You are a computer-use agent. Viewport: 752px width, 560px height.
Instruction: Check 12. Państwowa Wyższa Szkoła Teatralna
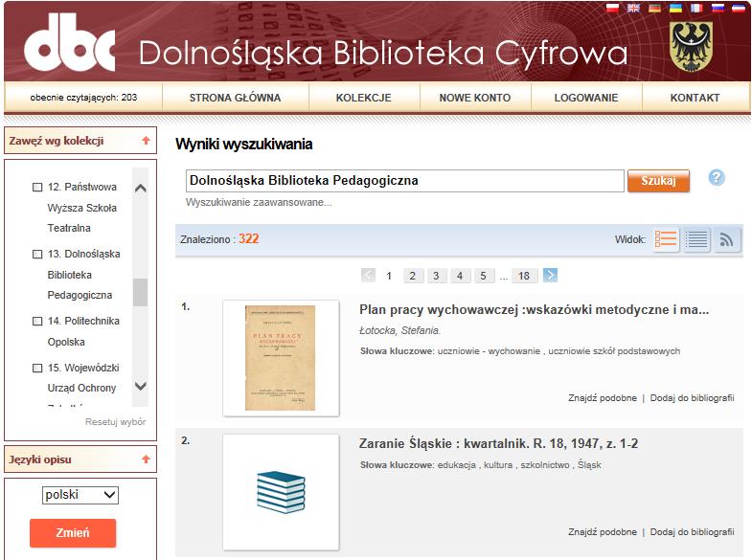tap(37, 187)
